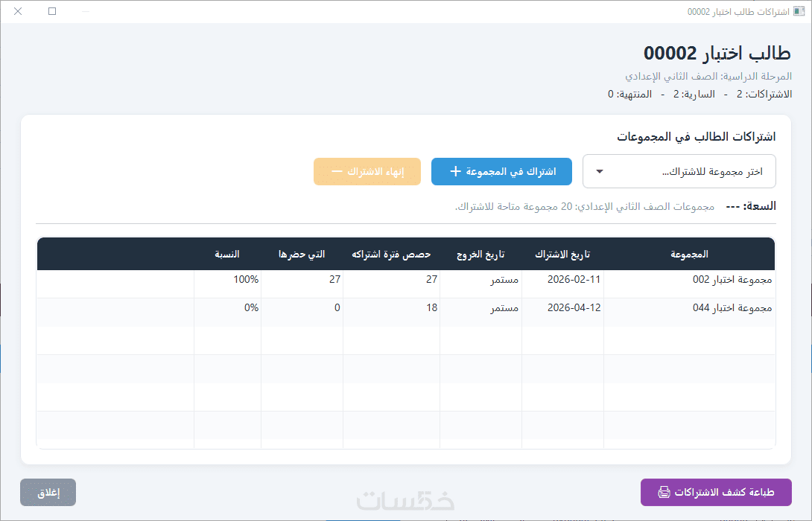Viewport: 812px width, 521px height.
Task: Sort by حصص فترة اشتراكه column header
Action: coord(392,254)
